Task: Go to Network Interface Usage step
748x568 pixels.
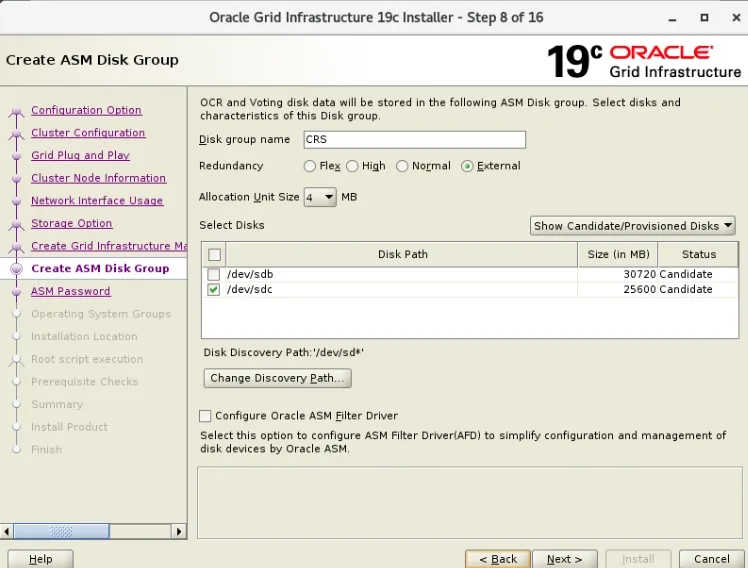Action: click(x=97, y=201)
